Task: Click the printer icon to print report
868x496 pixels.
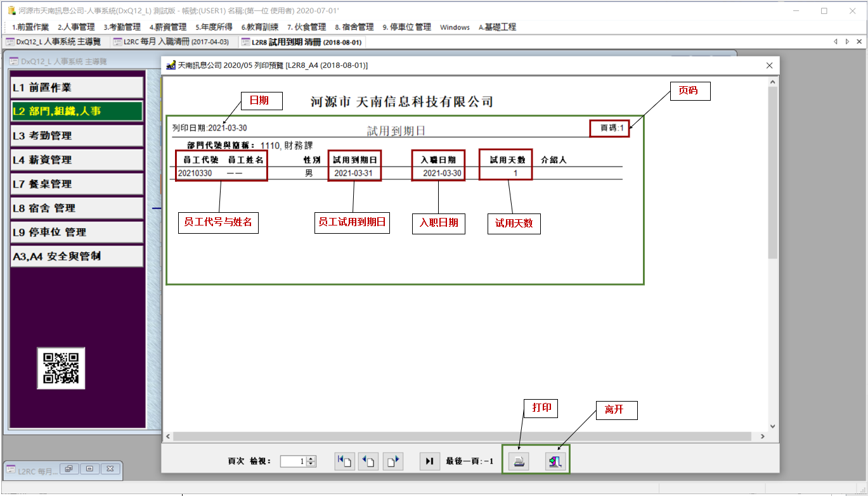Action: (519, 462)
